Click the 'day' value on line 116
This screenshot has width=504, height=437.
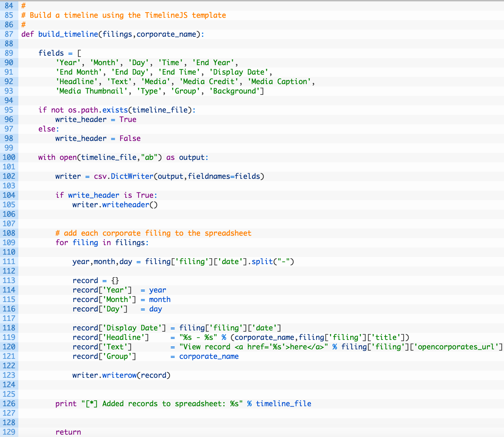click(155, 309)
